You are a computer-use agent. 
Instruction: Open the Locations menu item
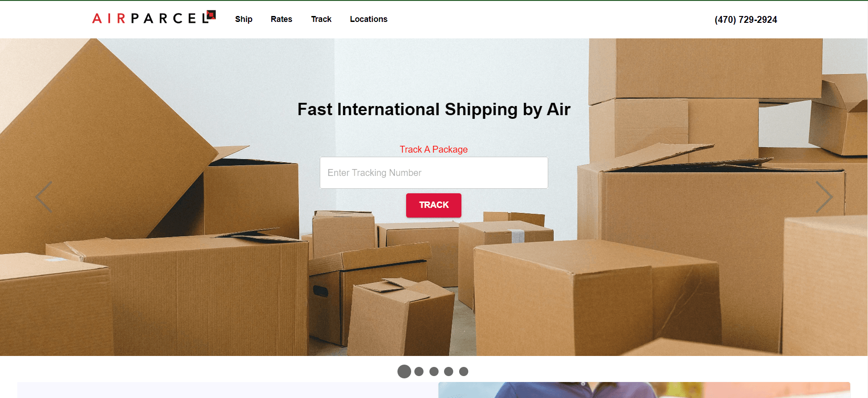[x=369, y=19]
